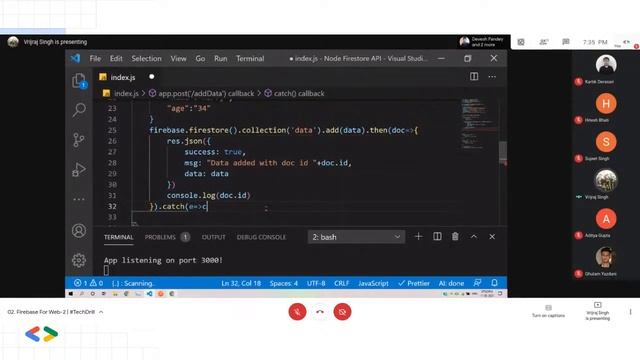Screen dimensions: 640x360
Task: Open the View menu
Action: 178,58
